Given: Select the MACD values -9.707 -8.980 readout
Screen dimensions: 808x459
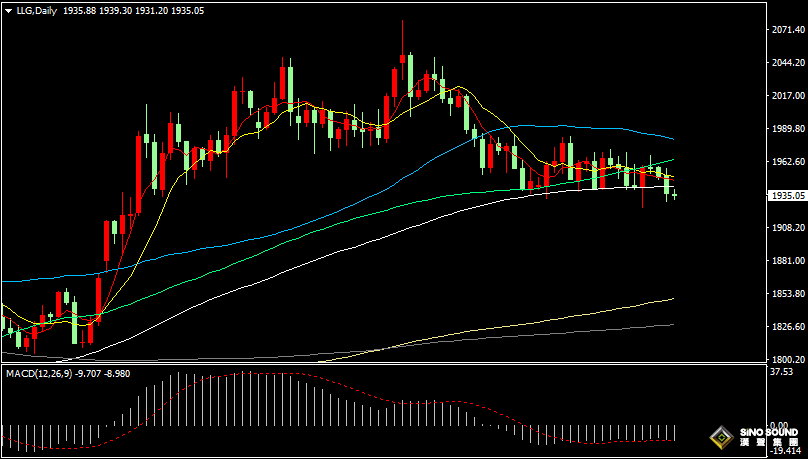Looking at the screenshot, I should (x=102, y=373).
